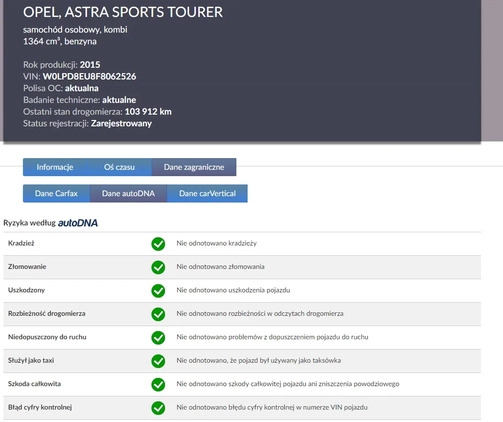Click the Ryzyka według heading text
The image size is (503, 422).
[29, 223]
